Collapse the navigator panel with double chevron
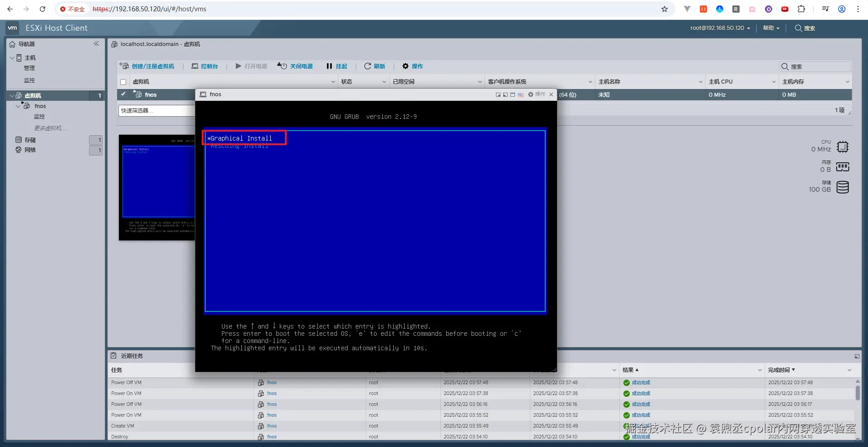The height and width of the screenshot is (447, 868). 96,43
